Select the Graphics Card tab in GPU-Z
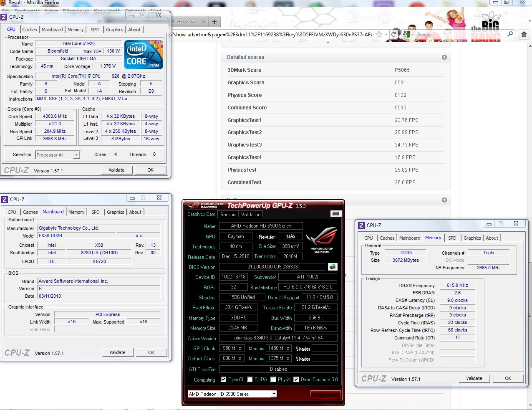532x410 pixels. click(x=202, y=214)
